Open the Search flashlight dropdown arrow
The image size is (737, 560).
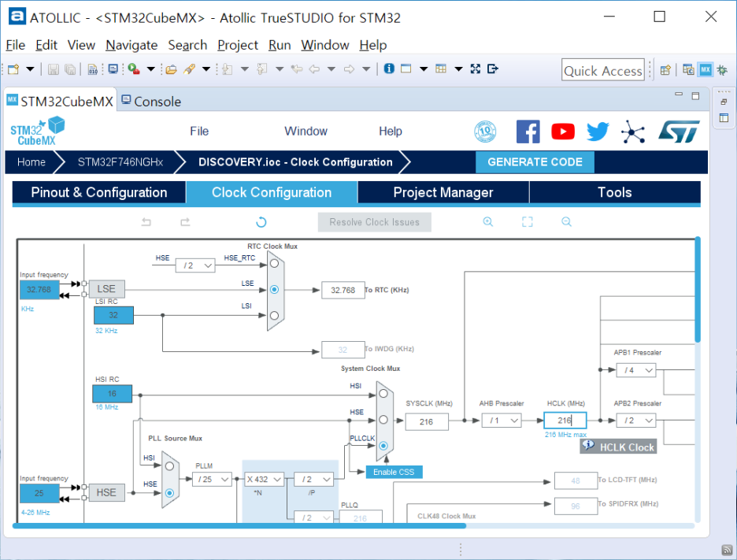206,69
